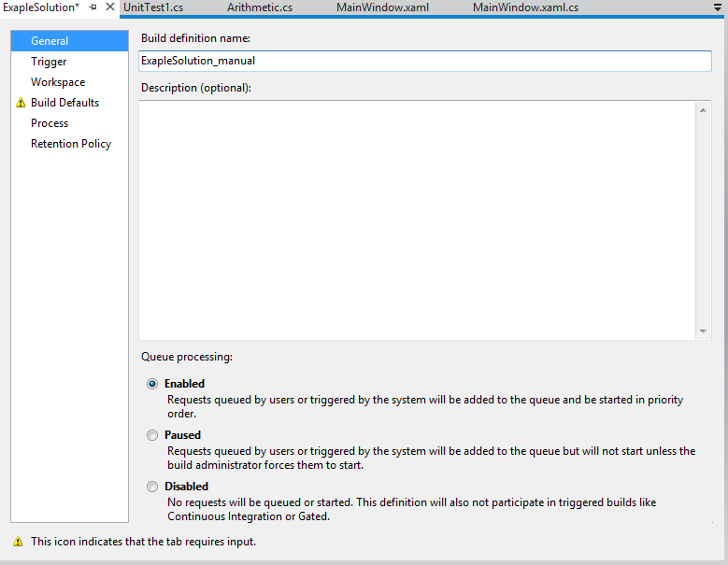Close the ExapleSolution tab
Viewport: 728px width, 565px height.
pyautogui.click(x=110, y=7)
